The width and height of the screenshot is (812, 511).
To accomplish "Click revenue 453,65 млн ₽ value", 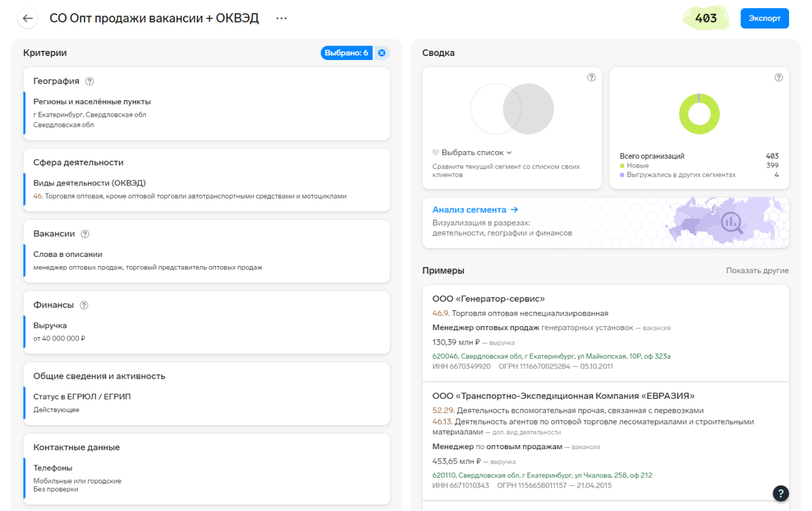I will pos(456,461).
